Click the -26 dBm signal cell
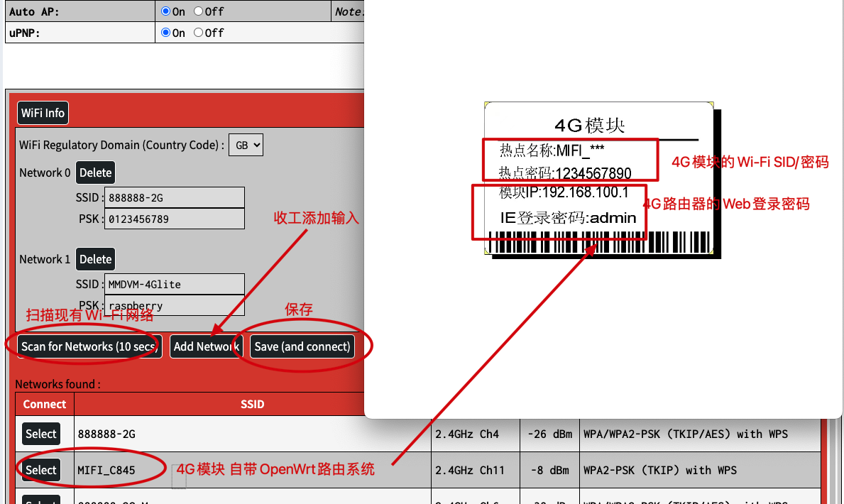 [549, 434]
